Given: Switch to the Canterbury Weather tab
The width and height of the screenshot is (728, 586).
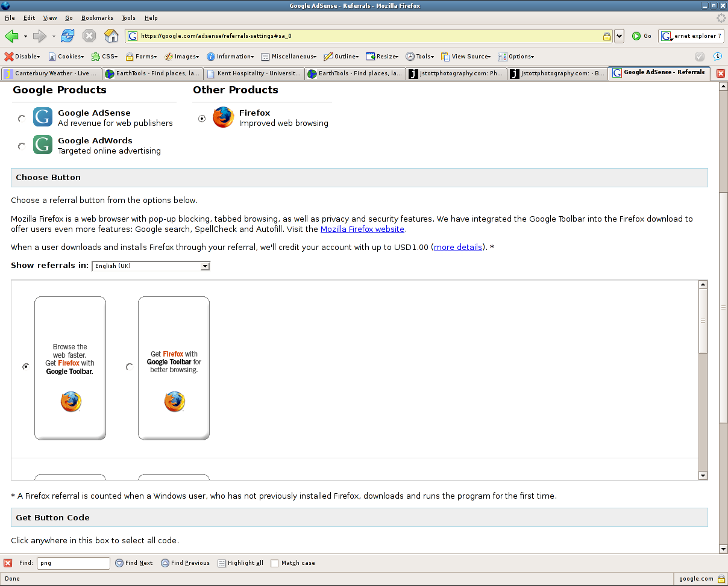Looking at the screenshot, I should point(51,74).
